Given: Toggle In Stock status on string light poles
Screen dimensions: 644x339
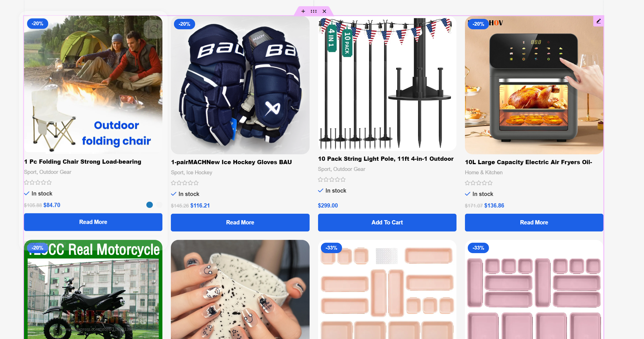Looking at the screenshot, I should point(320,191).
